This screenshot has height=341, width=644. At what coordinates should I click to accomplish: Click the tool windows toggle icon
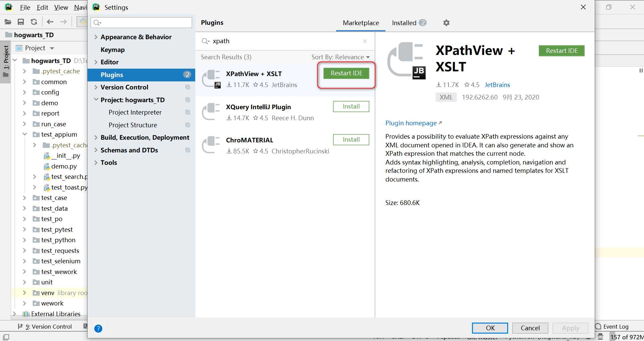click(x=6, y=337)
